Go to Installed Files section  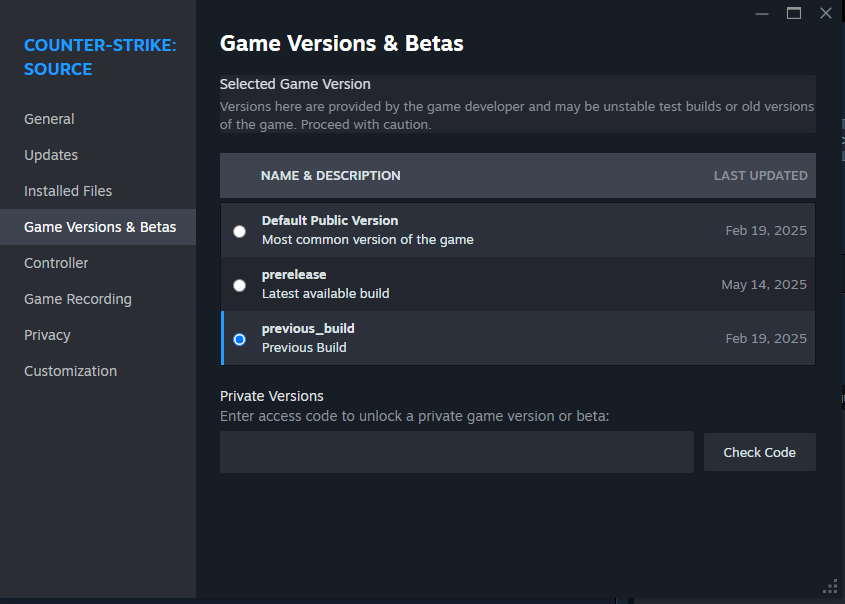click(68, 191)
